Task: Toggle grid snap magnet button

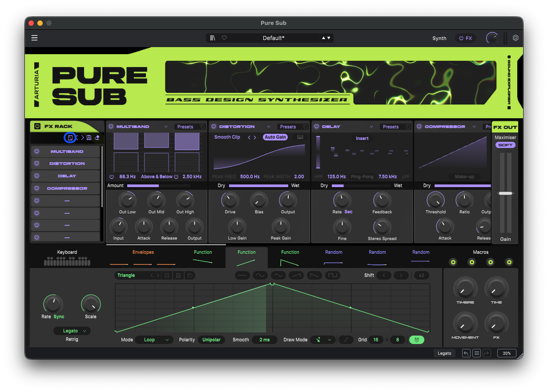Action: pos(417,340)
